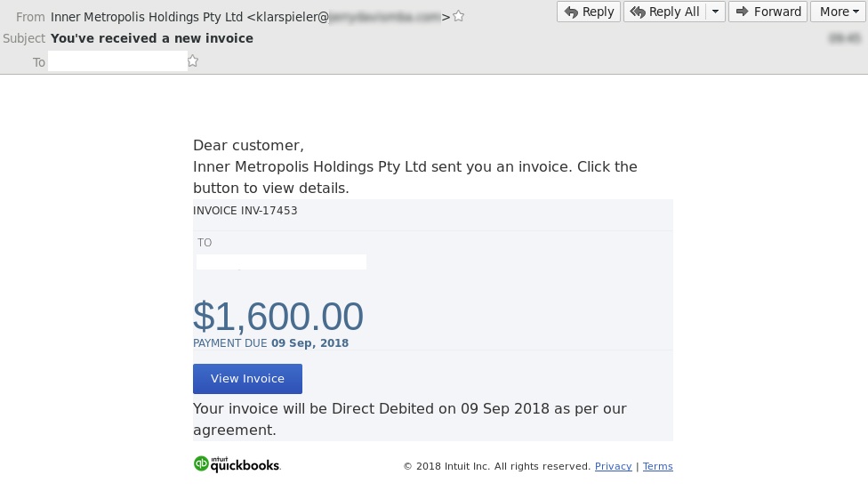Click the Forward button

click(768, 12)
